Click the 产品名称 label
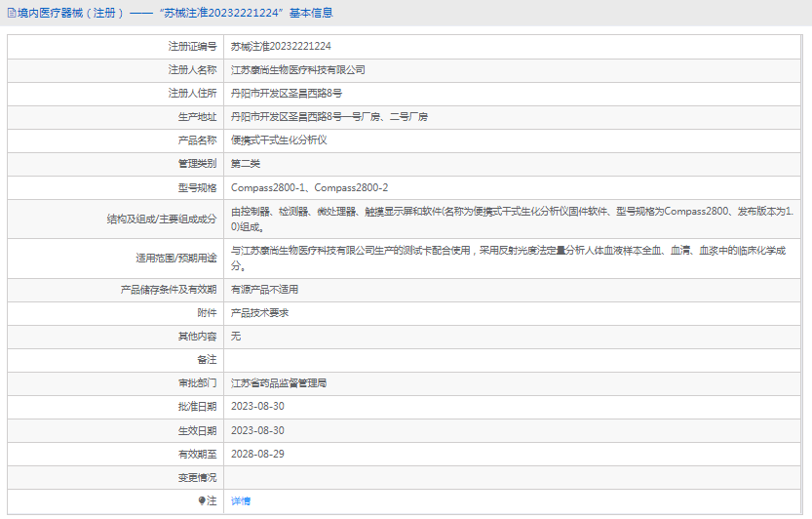Screen dimensions: 812x519 coord(197,140)
